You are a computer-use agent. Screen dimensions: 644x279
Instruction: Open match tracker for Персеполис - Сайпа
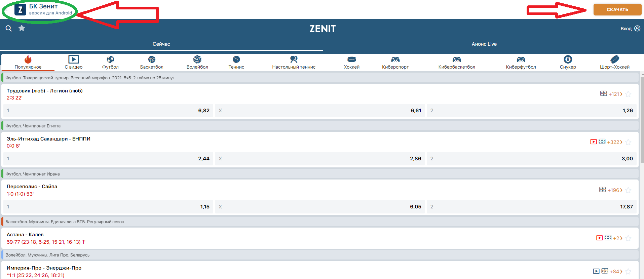(603, 190)
